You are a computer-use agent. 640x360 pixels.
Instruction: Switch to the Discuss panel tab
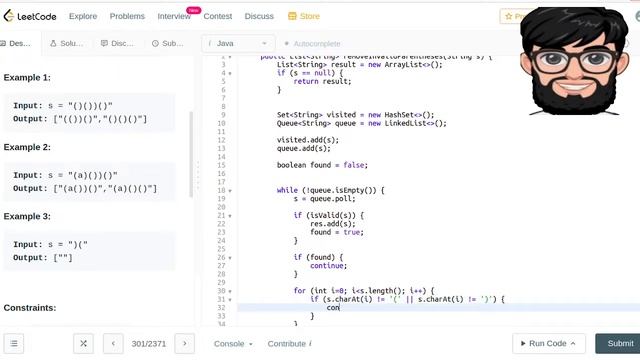pos(117,43)
